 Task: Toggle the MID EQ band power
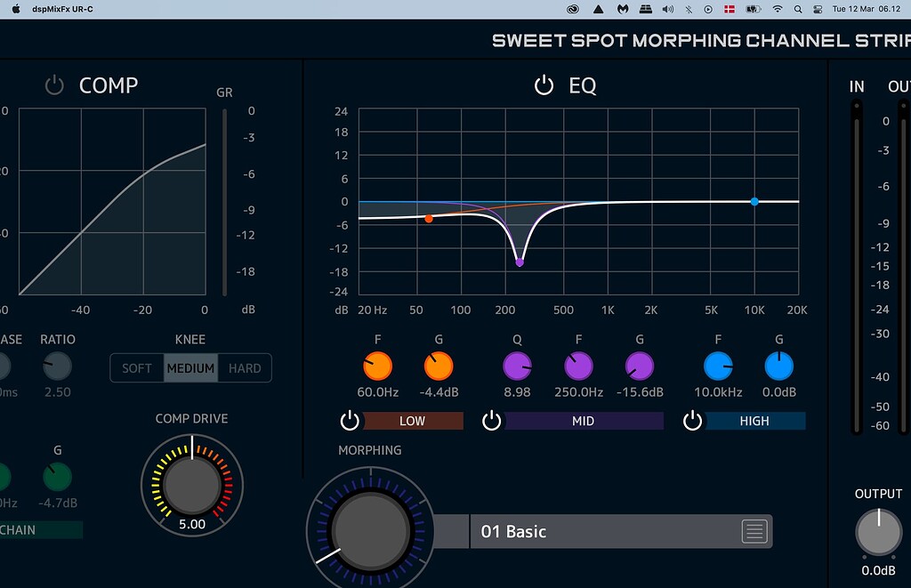click(492, 421)
